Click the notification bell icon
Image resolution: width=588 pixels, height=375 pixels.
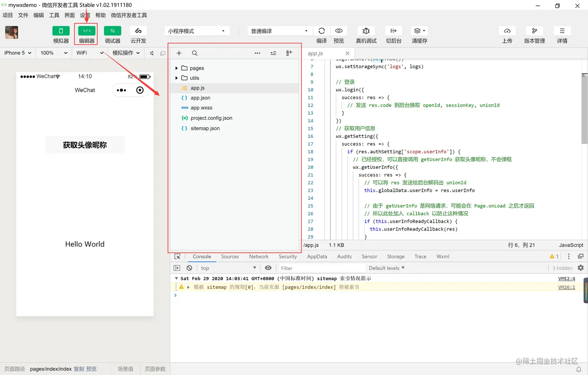pos(579,369)
